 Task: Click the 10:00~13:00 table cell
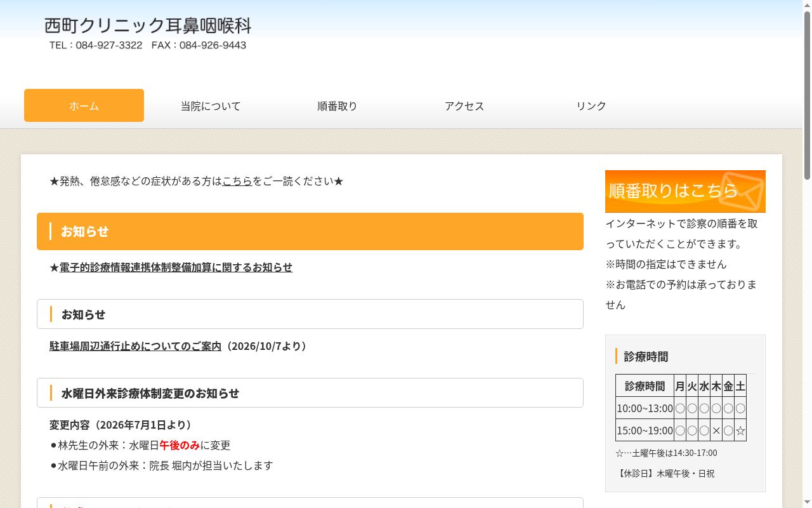click(645, 408)
